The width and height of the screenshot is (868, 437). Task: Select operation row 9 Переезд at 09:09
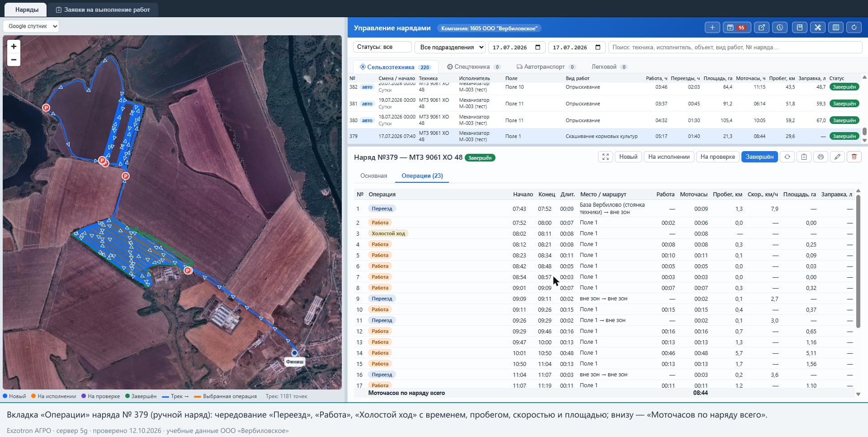(x=604, y=299)
